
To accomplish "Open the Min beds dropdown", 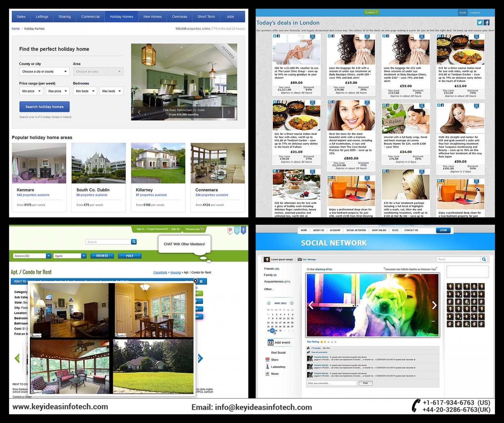I will point(85,91).
